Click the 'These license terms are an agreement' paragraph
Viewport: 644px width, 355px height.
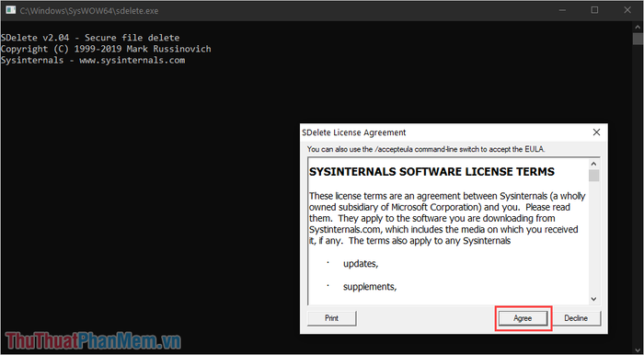click(447, 218)
